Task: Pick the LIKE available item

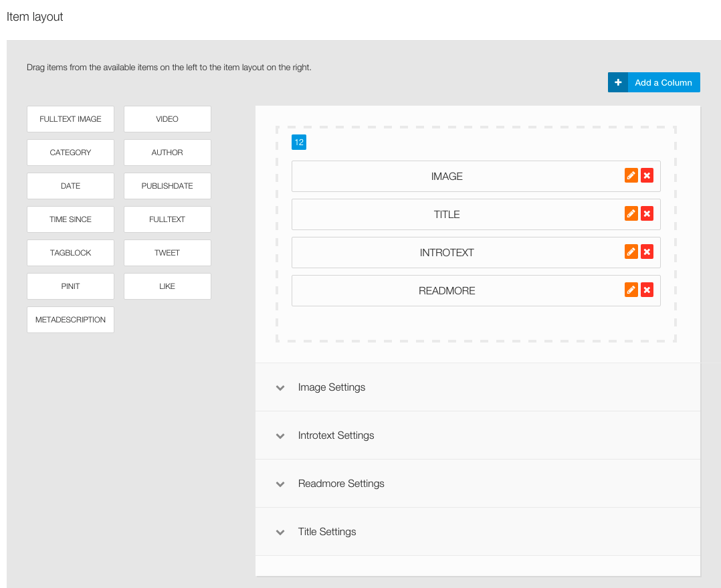Action: [167, 286]
